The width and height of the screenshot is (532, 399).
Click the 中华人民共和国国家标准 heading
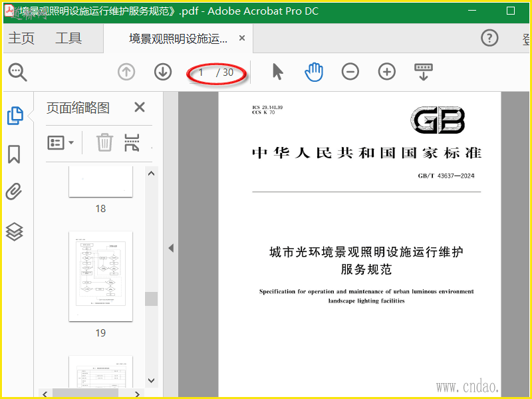[366, 153]
